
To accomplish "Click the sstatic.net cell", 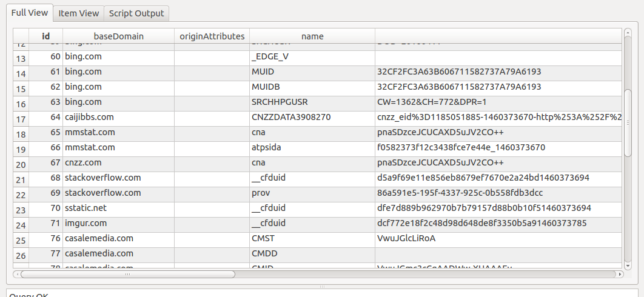I will [119, 209].
